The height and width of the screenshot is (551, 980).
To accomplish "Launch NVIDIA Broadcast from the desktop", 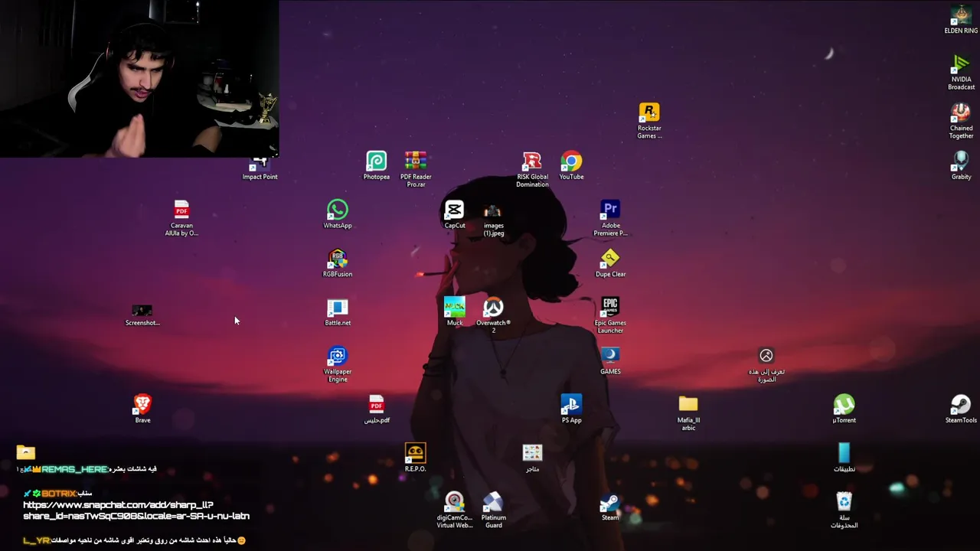I will [961, 73].
